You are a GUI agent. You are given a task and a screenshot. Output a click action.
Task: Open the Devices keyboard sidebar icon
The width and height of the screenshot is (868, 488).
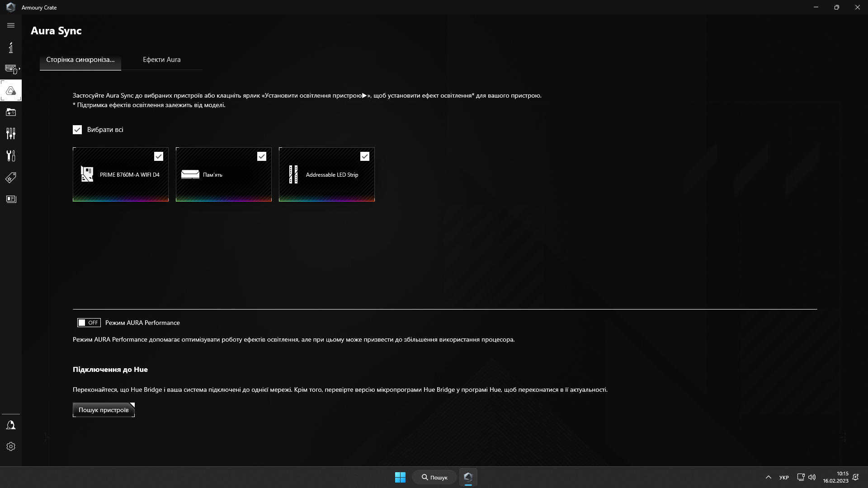click(10, 69)
